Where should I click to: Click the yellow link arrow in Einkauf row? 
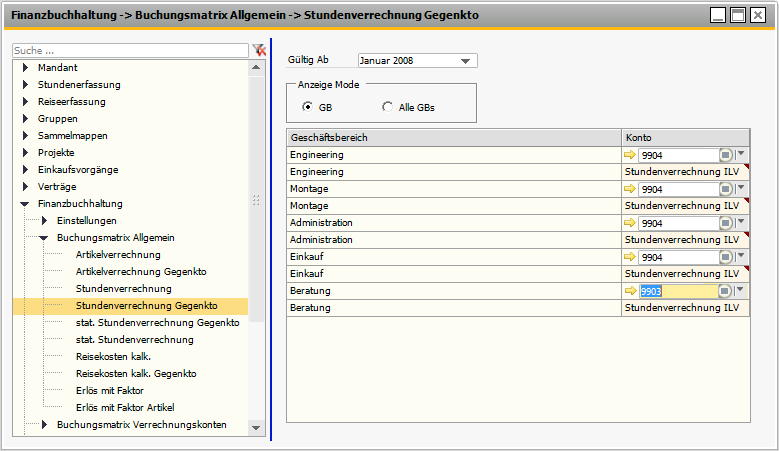[630, 257]
